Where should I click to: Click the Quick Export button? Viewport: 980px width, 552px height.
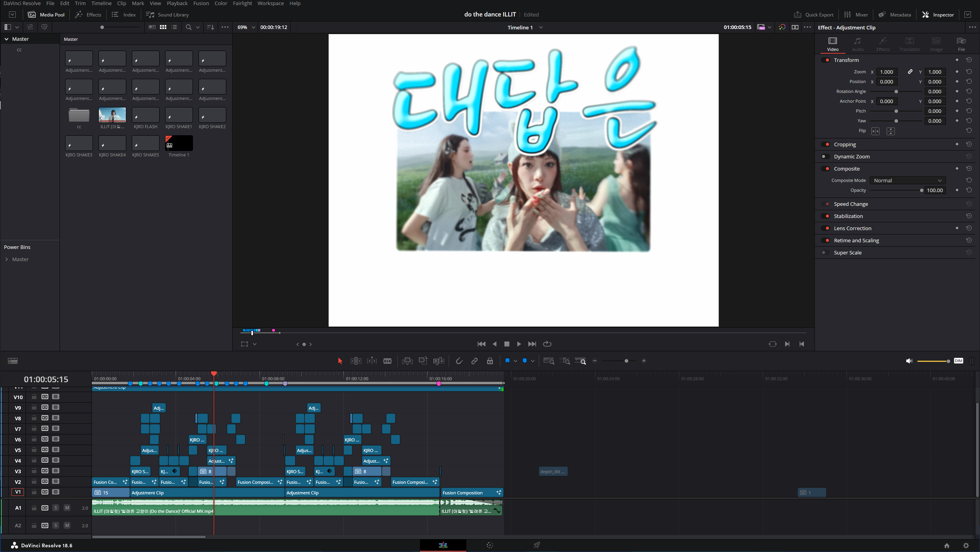click(814, 15)
